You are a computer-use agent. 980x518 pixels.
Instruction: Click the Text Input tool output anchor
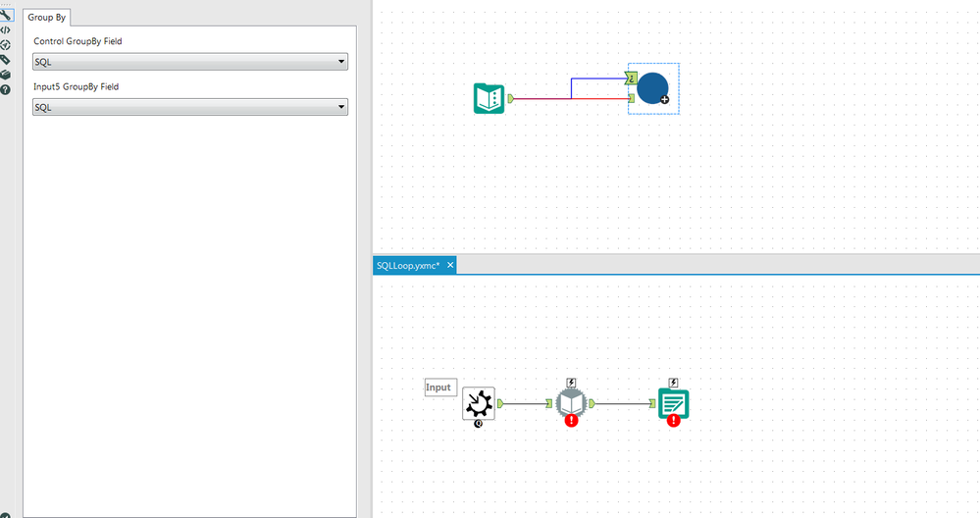coord(511,98)
